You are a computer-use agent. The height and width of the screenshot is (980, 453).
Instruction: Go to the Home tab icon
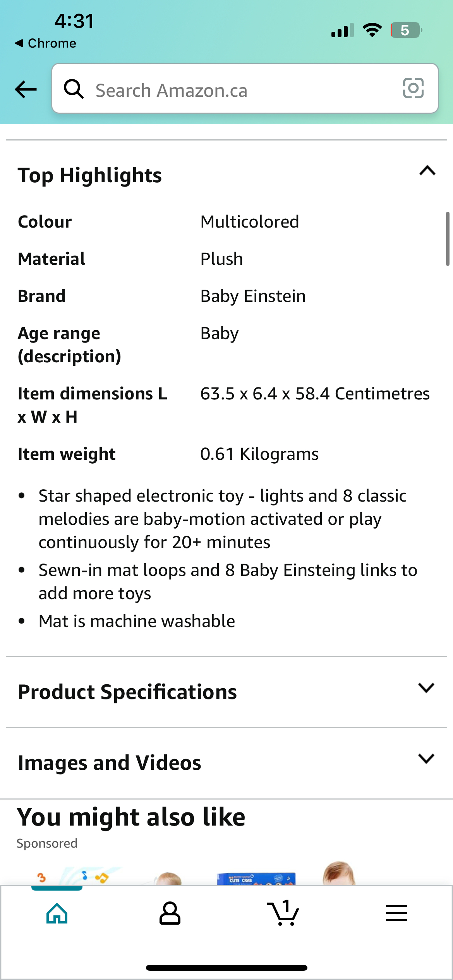pyautogui.click(x=57, y=913)
